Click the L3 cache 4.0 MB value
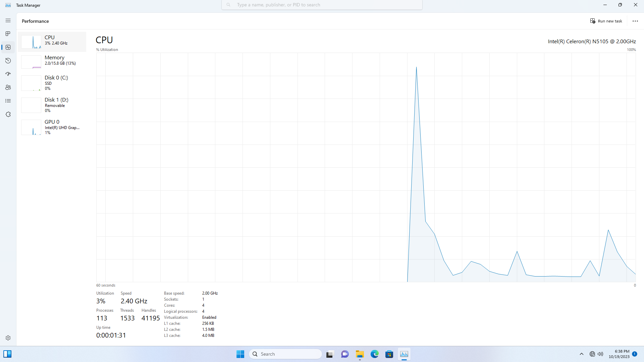The width and height of the screenshot is (644, 362). (x=208, y=336)
